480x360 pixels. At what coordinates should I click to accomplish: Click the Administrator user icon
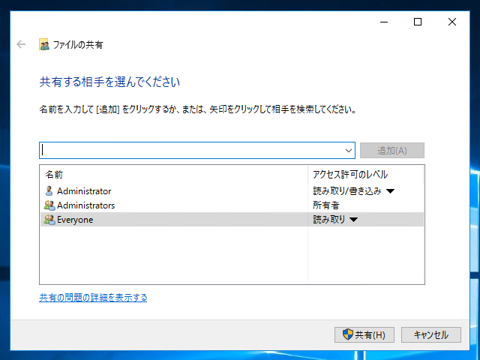click(x=49, y=191)
